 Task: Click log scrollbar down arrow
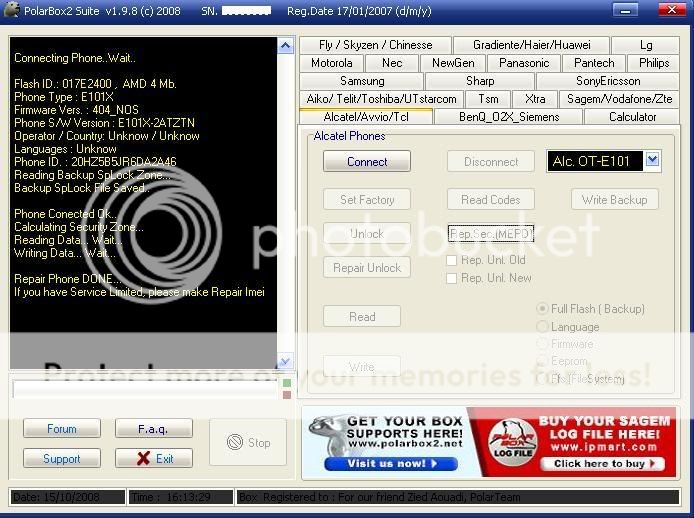[286, 361]
